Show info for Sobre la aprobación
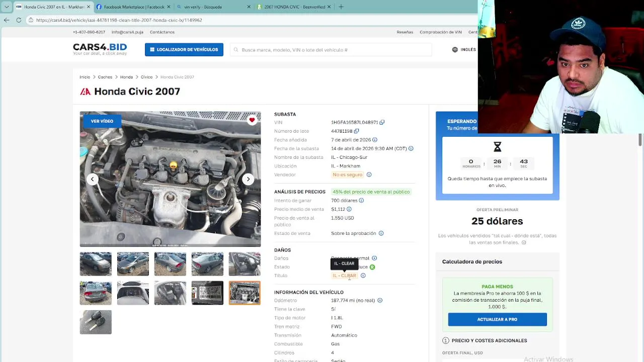 tap(381, 233)
